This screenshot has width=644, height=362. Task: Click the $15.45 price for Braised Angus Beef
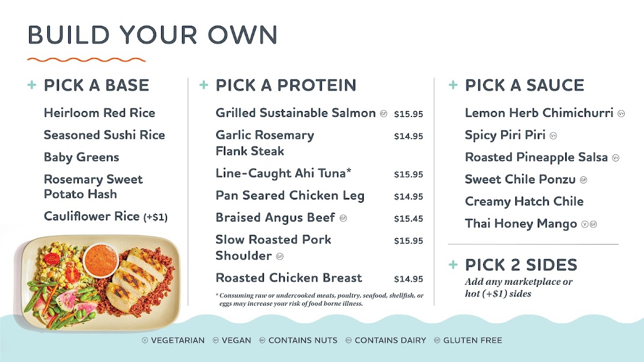pyautogui.click(x=408, y=219)
